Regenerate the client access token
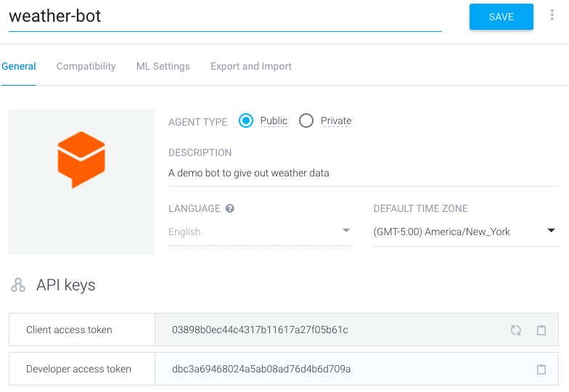This screenshot has width=569, height=392. pos(515,330)
